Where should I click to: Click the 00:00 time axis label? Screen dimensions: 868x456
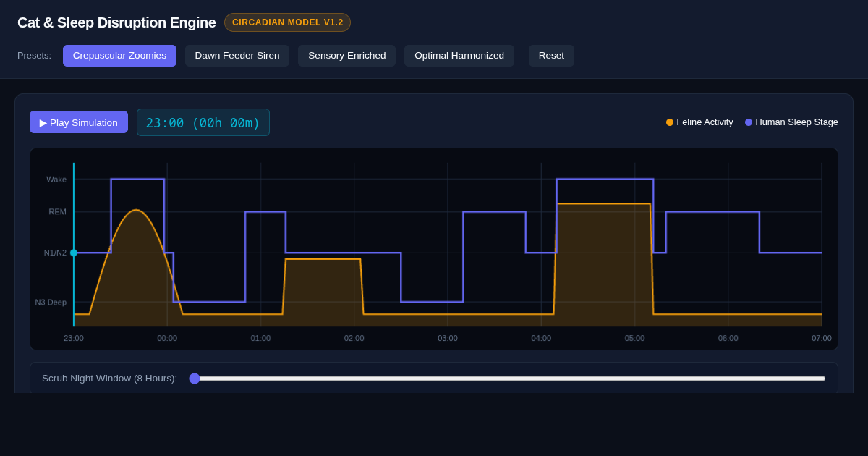(x=167, y=338)
